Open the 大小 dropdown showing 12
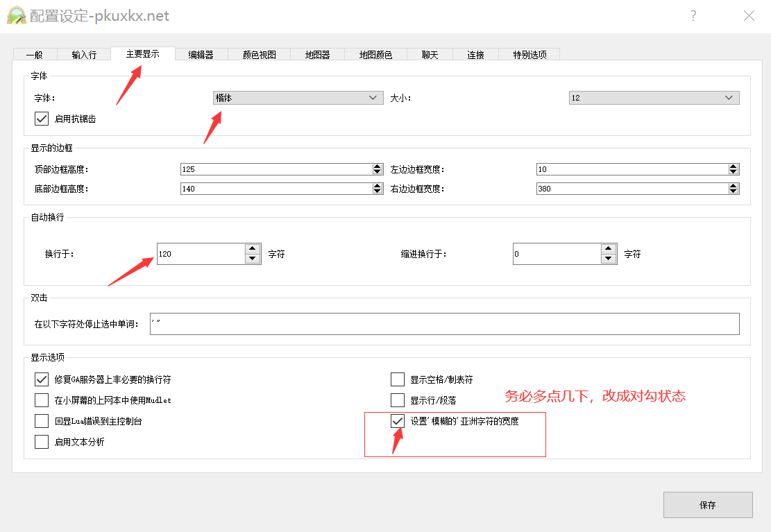The height and width of the screenshot is (532, 771). tap(654, 98)
